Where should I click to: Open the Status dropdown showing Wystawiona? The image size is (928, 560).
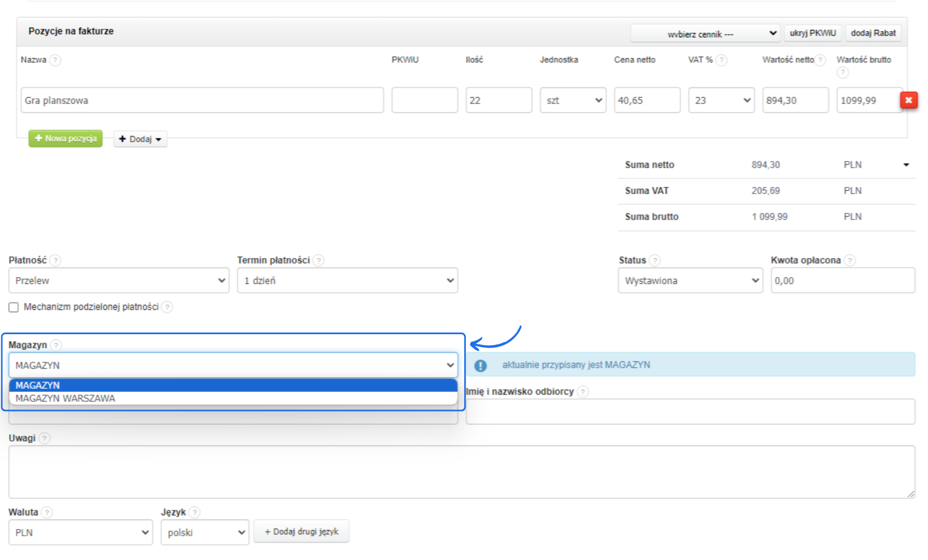click(690, 281)
